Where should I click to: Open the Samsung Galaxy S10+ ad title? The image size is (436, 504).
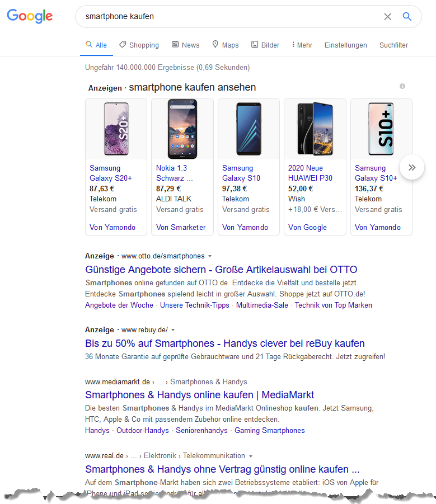tap(376, 173)
